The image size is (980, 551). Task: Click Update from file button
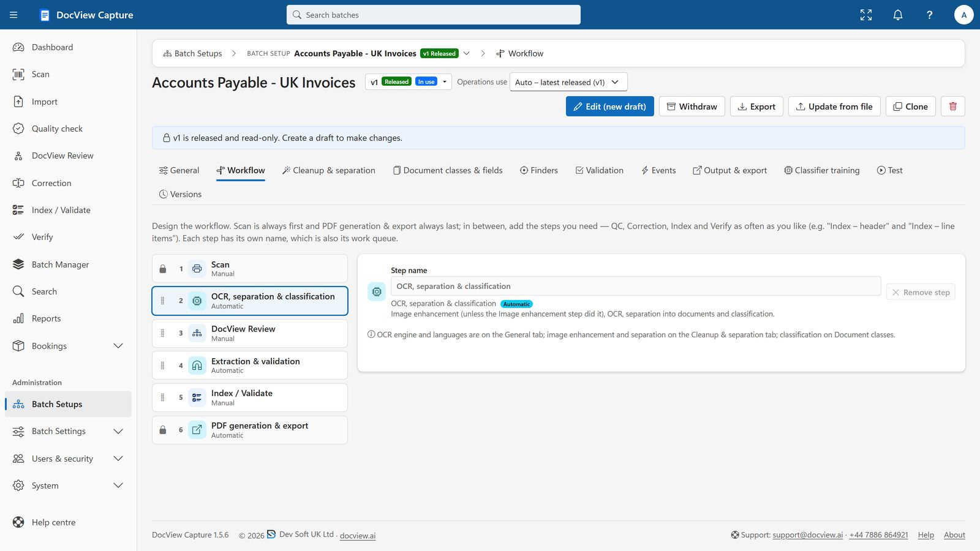tap(834, 107)
